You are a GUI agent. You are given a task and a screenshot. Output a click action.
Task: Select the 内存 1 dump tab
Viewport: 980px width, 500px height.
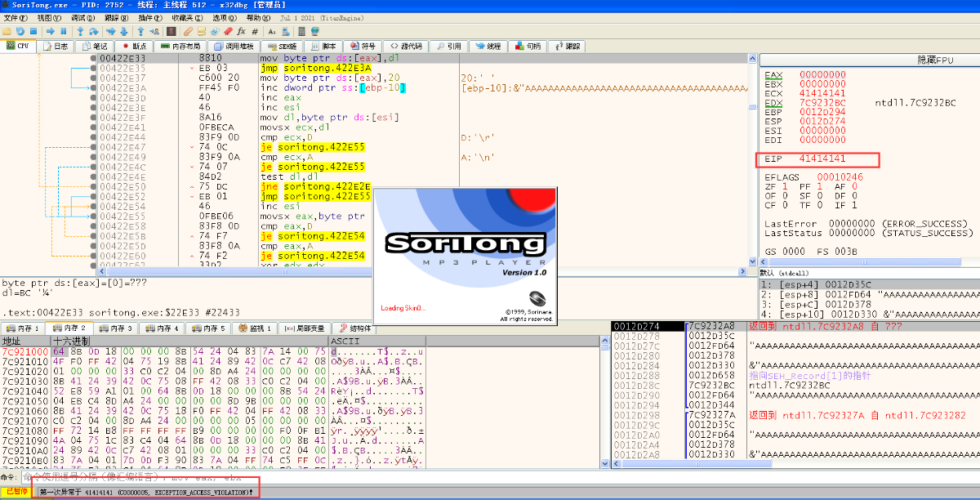tap(23, 328)
